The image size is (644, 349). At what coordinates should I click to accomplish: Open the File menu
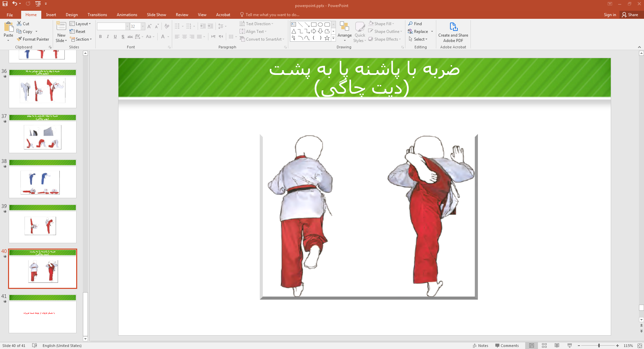pyautogui.click(x=10, y=15)
